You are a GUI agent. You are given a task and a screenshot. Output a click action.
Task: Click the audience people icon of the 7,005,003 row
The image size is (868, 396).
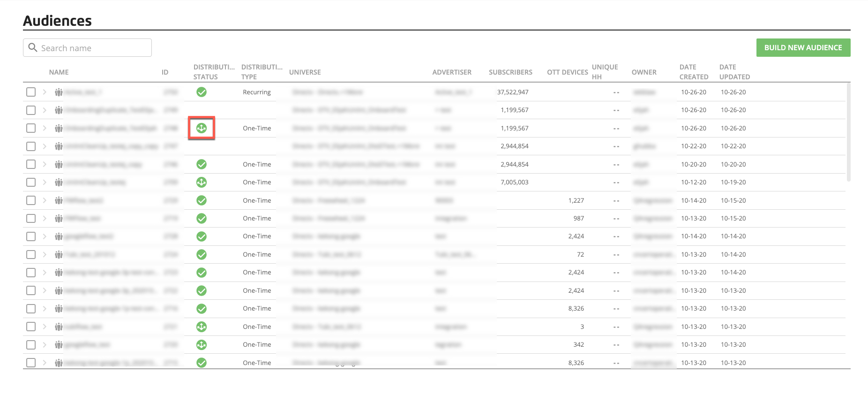tap(59, 183)
